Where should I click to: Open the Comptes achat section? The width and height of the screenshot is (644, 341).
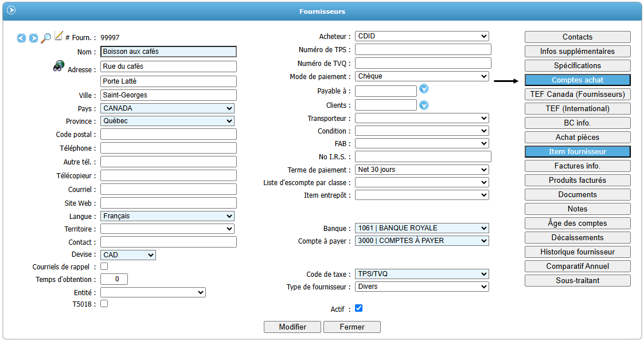click(x=577, y=80)
